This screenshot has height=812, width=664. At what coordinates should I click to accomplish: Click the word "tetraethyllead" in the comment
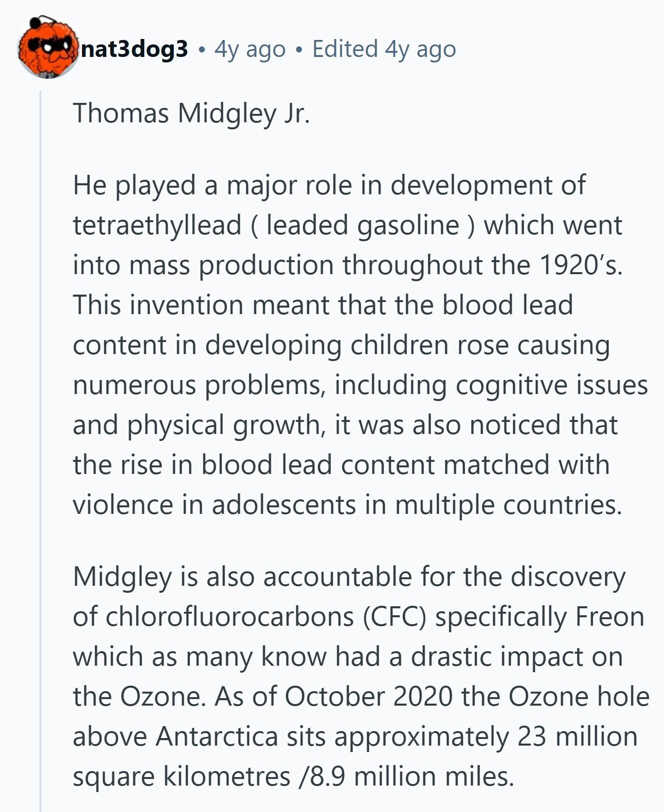(x=157, y=225)
